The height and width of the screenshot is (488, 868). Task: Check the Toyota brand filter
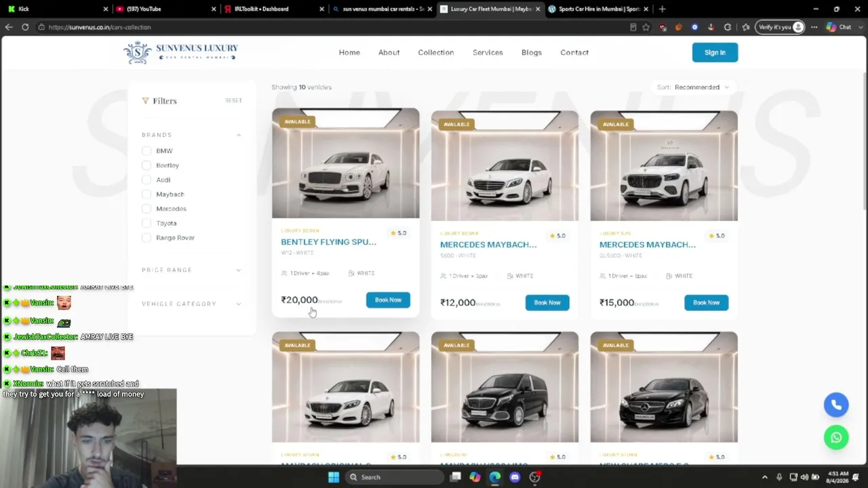(x=146, y=223)
